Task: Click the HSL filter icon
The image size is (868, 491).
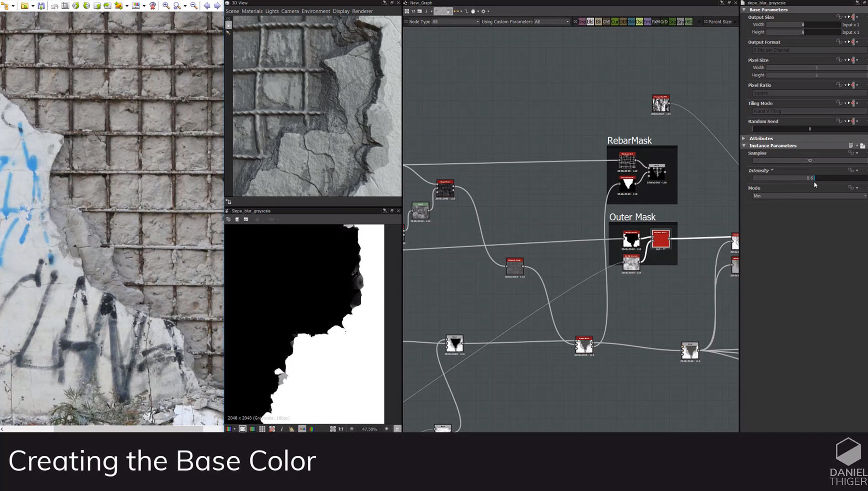Action: pos(688,22)
